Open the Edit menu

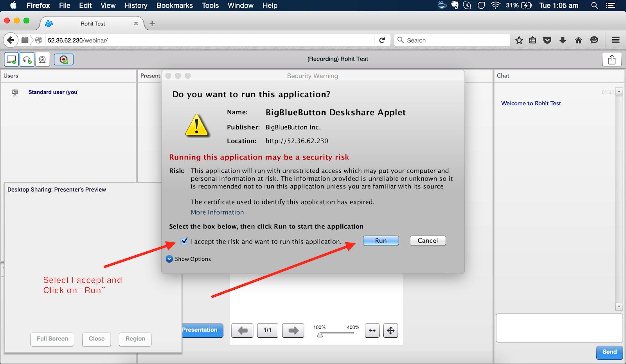[85, 5]
